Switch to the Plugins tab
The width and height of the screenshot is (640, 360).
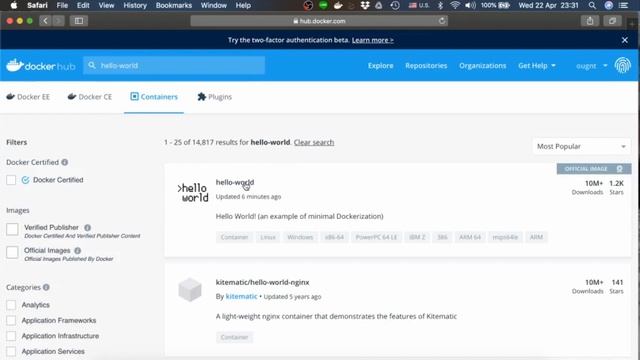click(215, 97)
